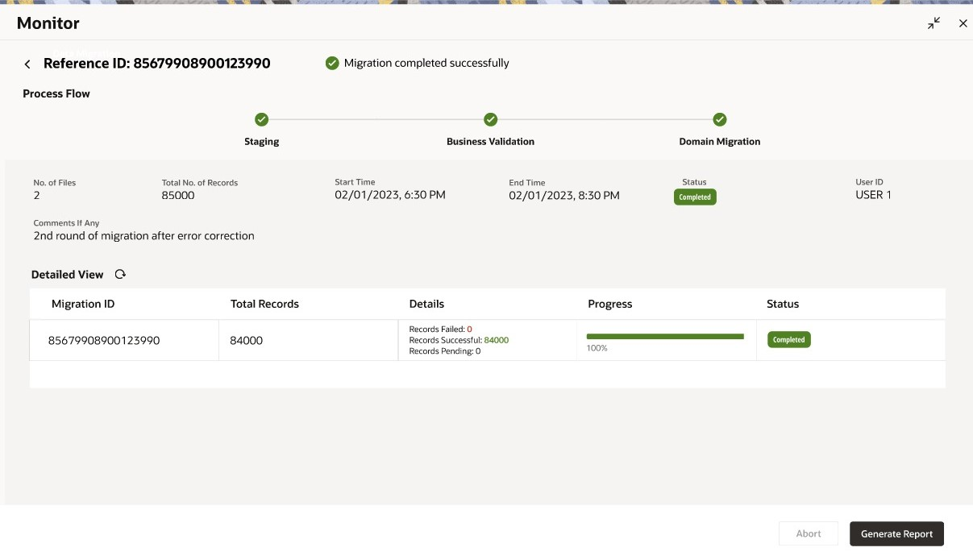973x560 pixels.
Task: Click the Process Flow heading
Action: [x=56, y=93]
